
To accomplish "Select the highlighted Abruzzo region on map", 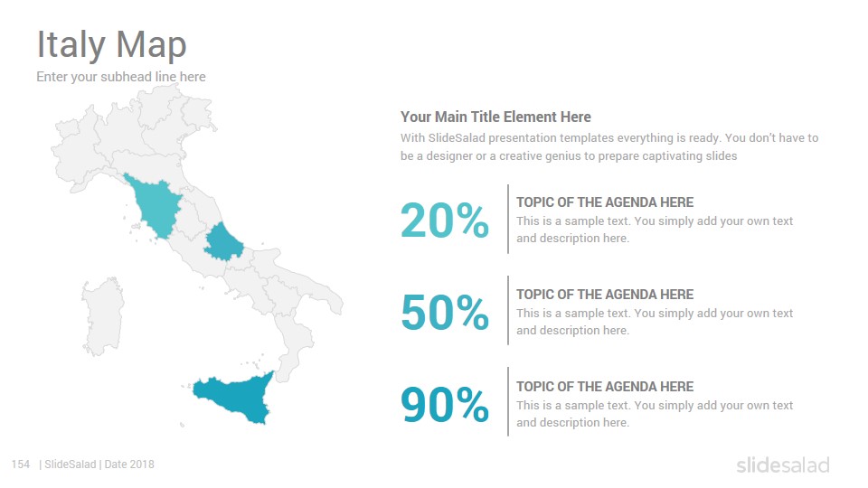I will 223,242.
